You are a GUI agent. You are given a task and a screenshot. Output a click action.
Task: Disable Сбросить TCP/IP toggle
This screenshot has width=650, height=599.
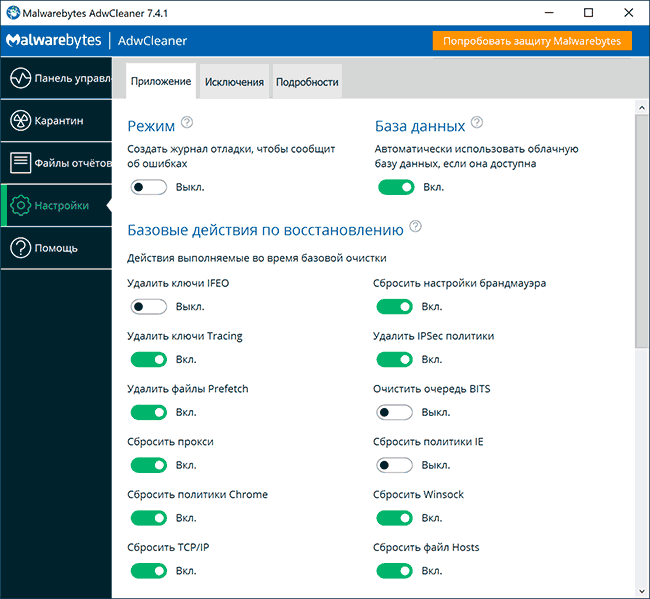(149, 571)
